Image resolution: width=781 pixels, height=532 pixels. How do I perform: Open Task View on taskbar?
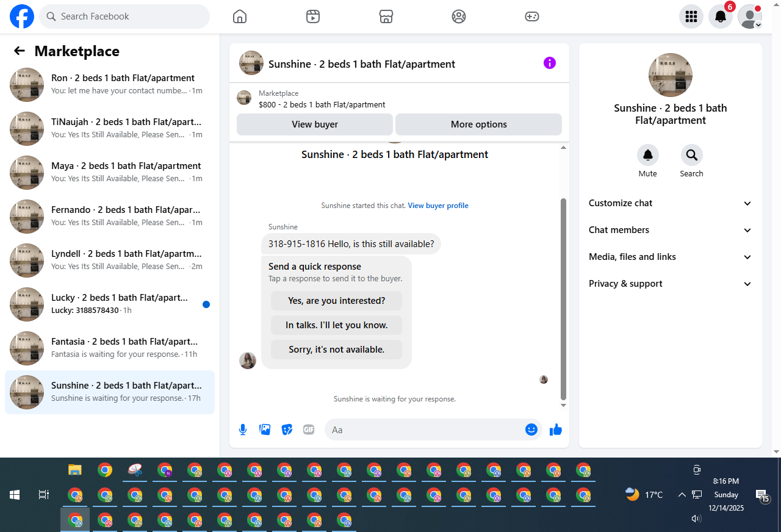coord(44,495)
